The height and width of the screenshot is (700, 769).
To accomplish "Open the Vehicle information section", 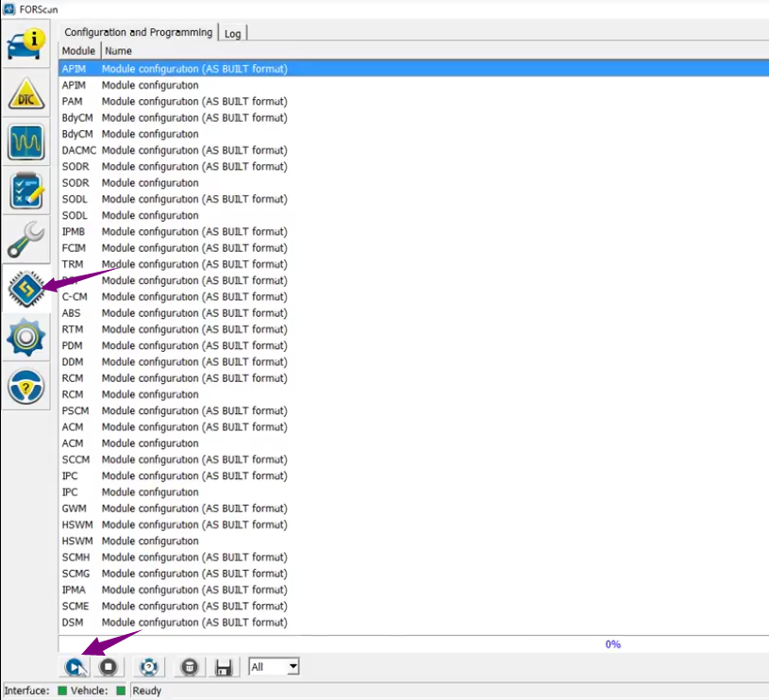I will 26,44.
